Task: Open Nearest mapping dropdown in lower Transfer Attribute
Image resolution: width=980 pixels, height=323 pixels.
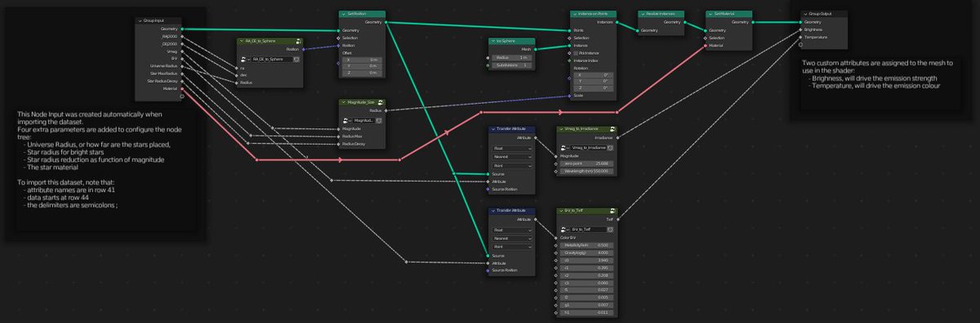Action: pyautogui.click(x=511, y=238)
